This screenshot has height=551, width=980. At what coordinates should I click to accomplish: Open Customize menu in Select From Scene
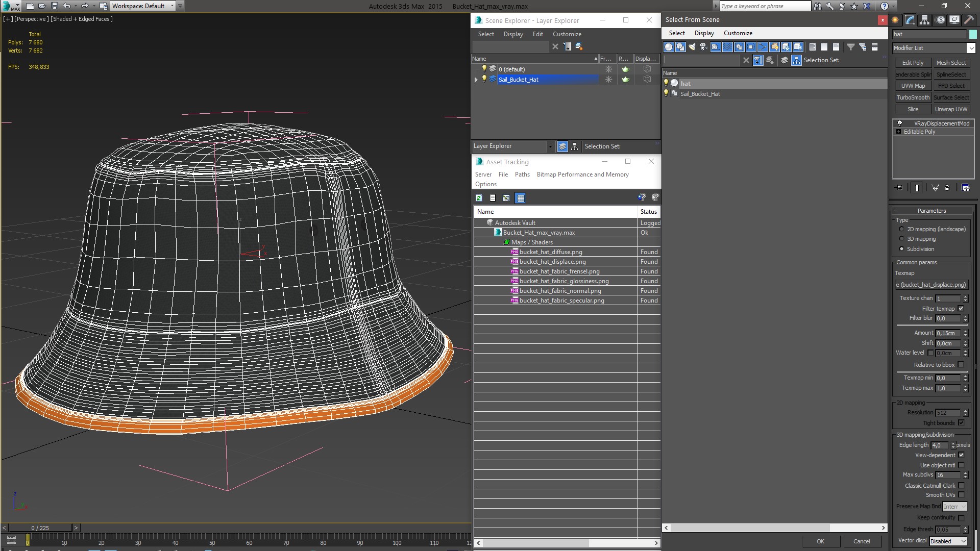coord(738,33)
